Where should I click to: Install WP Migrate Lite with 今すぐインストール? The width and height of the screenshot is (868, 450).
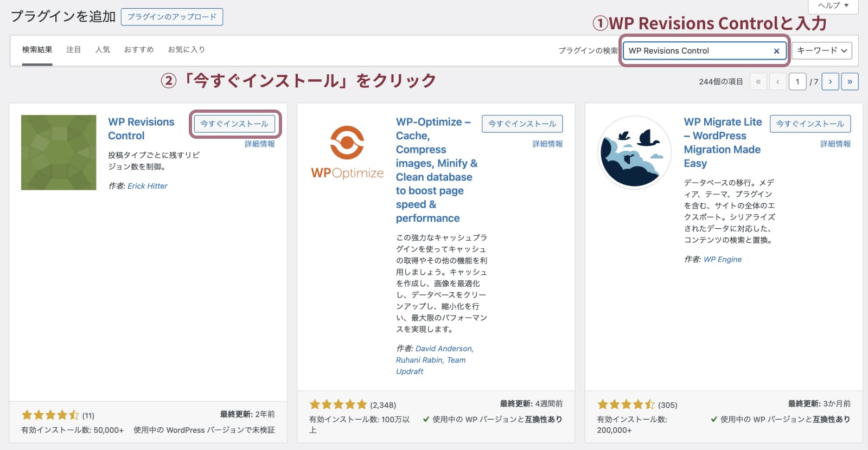pos(810,124)
